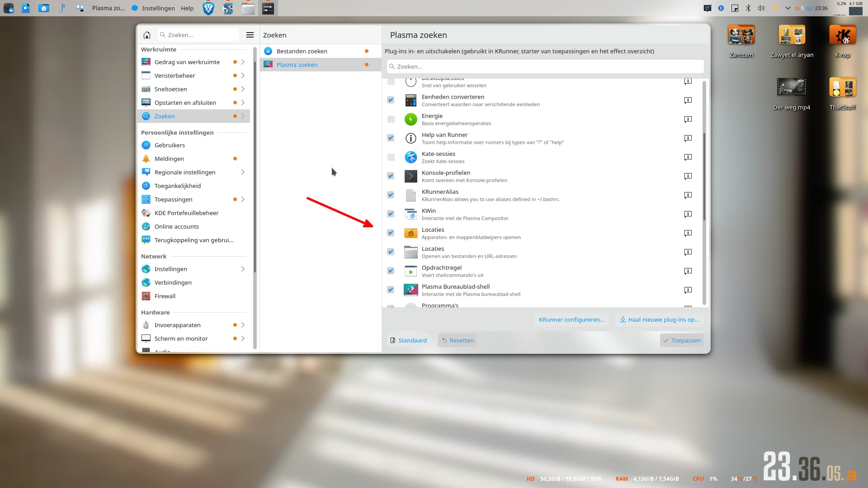Select Plasma zoeken module
This screenshot has height=488, width=868.
tap(321, 65)
